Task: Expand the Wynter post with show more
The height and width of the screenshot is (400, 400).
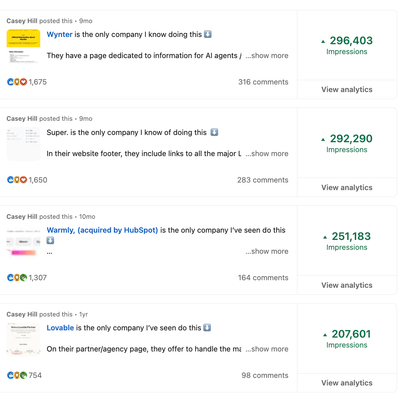Action: pyautogui.click(x=267, y=56)
